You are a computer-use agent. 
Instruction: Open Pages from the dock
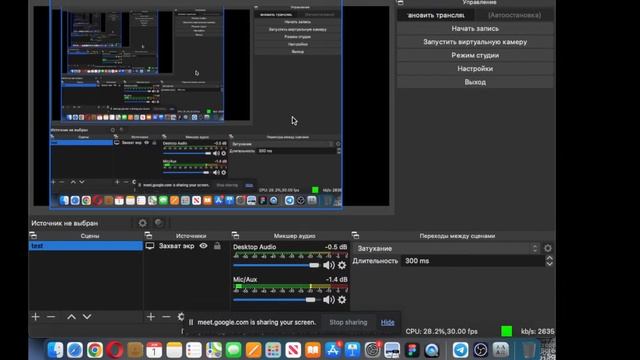point(253,350)
